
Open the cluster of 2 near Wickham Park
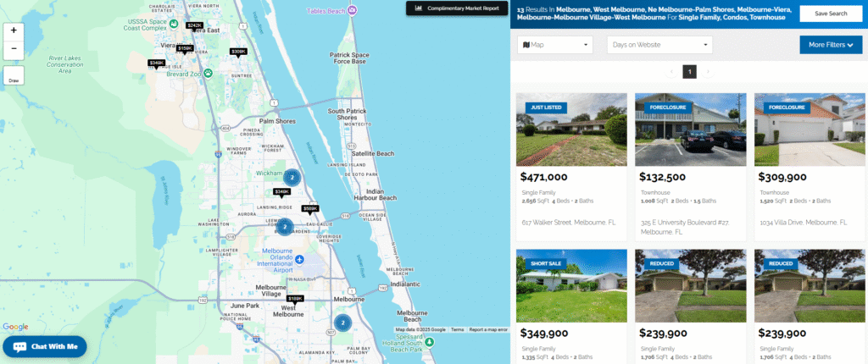click(292, 178)
